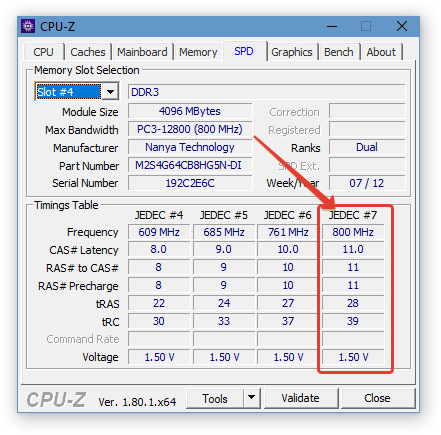Viewport: 441px width, 435px height.
Task: Click the JEDEC #4 Command Rate field
Action: click(159, 339)
